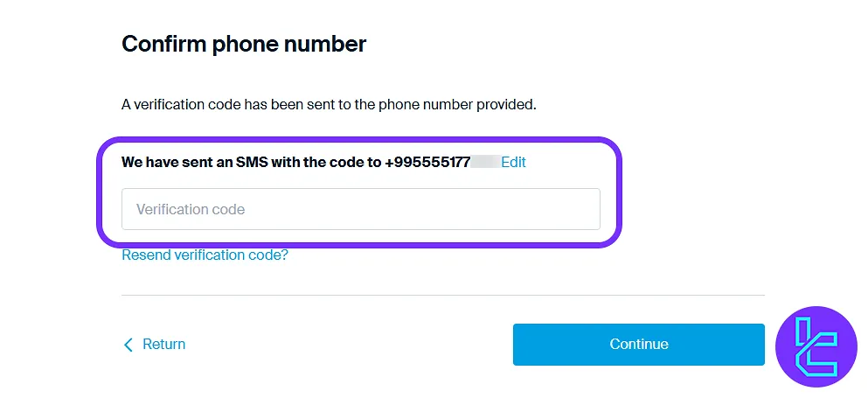Click the bold SMS notification text
This screenshot has width=868, height=398.
pyautogui.click(x=252, y=162)
